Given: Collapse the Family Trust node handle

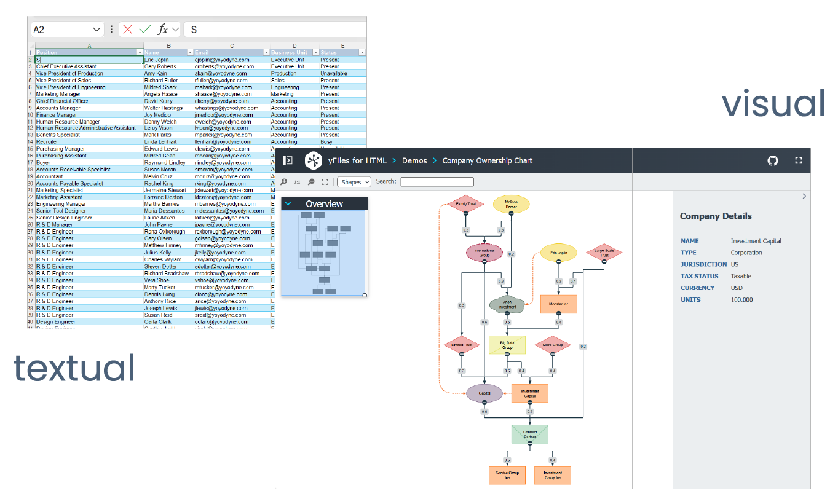Looking at the screenshot, I should pyautogui.click(x=466, y=213).
